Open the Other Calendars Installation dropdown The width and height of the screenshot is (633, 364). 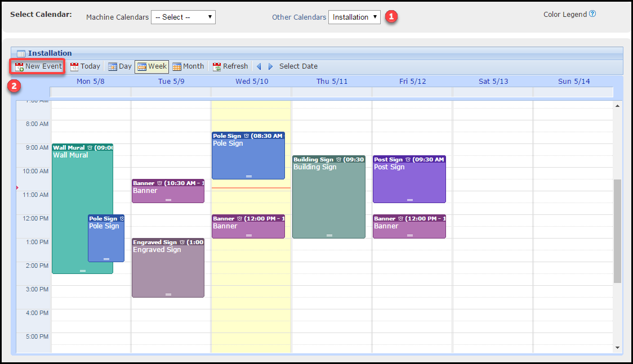click(x=354, y=17)
